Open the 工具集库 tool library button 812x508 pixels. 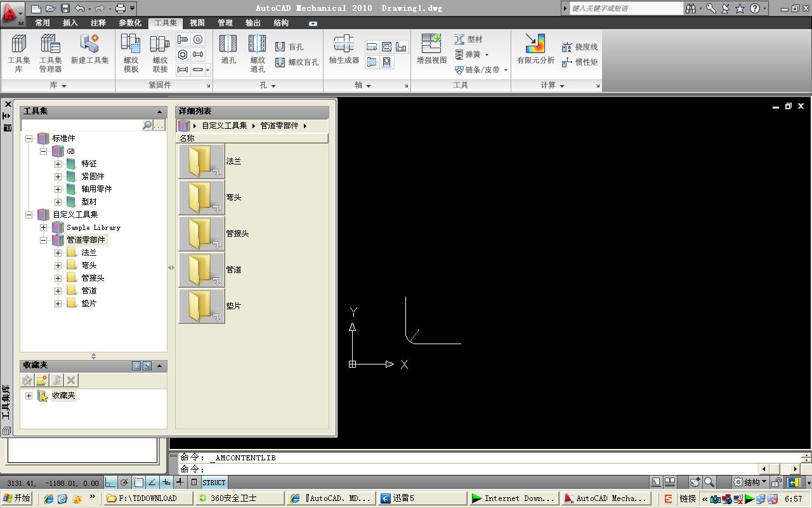[18, 53]
